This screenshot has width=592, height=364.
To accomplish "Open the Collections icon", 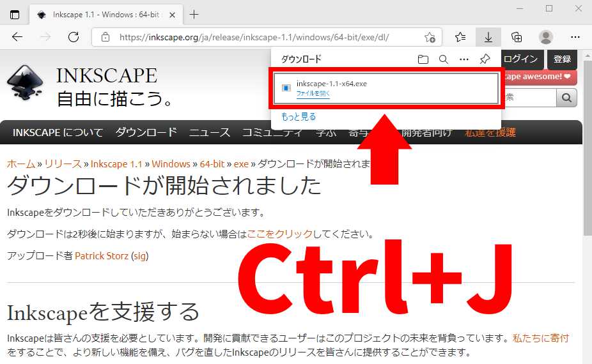I will (517, 37).
